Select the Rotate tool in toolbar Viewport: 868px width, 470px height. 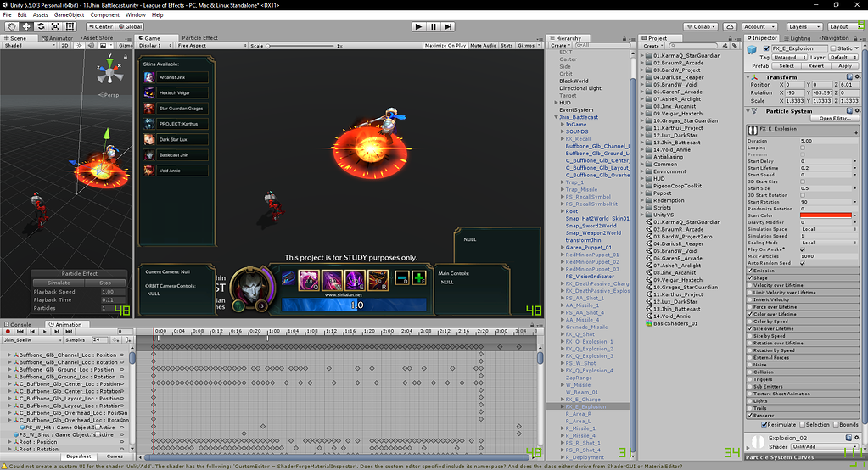coord(42,26)
